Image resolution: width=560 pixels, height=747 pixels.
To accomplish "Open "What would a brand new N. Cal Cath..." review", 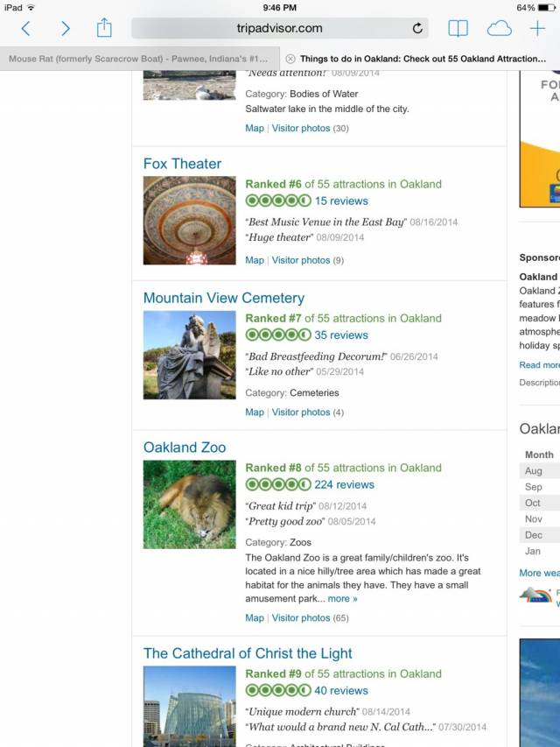I will [340, 727].
